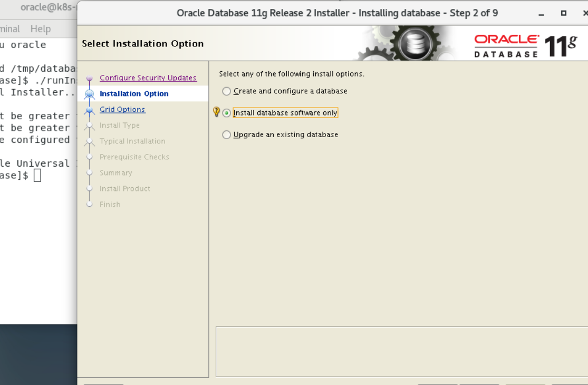
Task: Click the Summary step label
Action: click(116, 173)
